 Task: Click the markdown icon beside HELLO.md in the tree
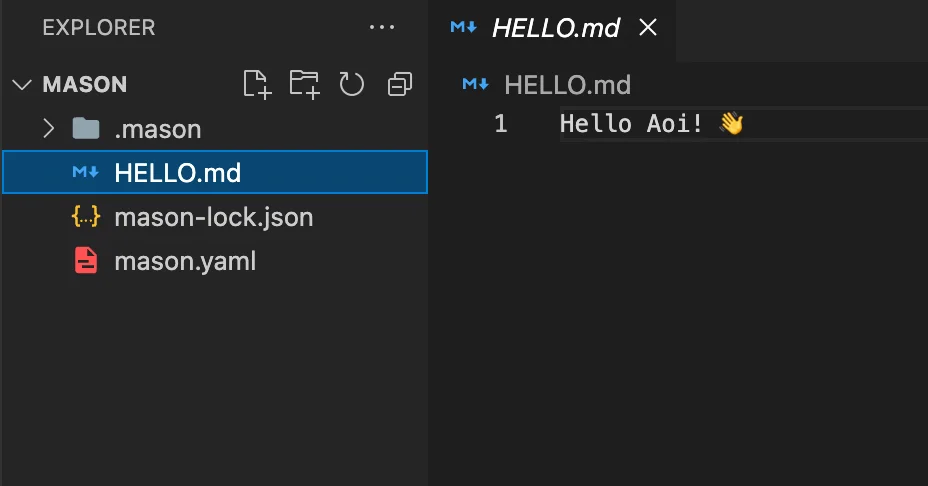click(86, 173)
